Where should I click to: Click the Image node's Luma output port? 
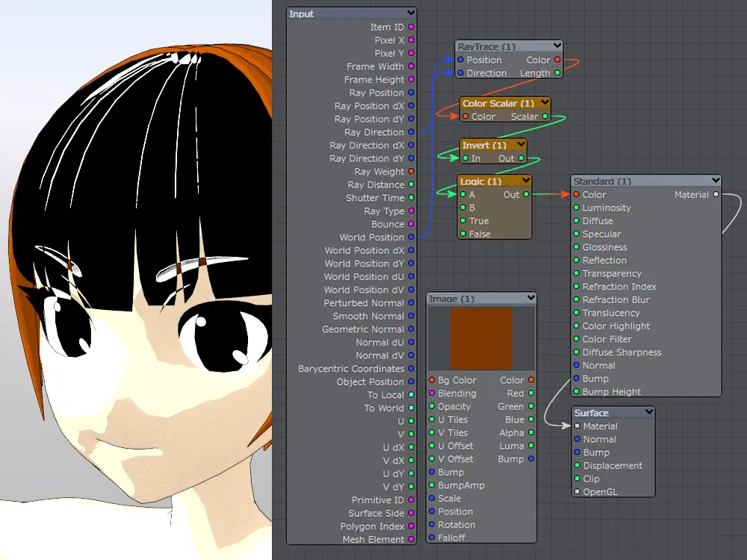click(x=531, y=447)
